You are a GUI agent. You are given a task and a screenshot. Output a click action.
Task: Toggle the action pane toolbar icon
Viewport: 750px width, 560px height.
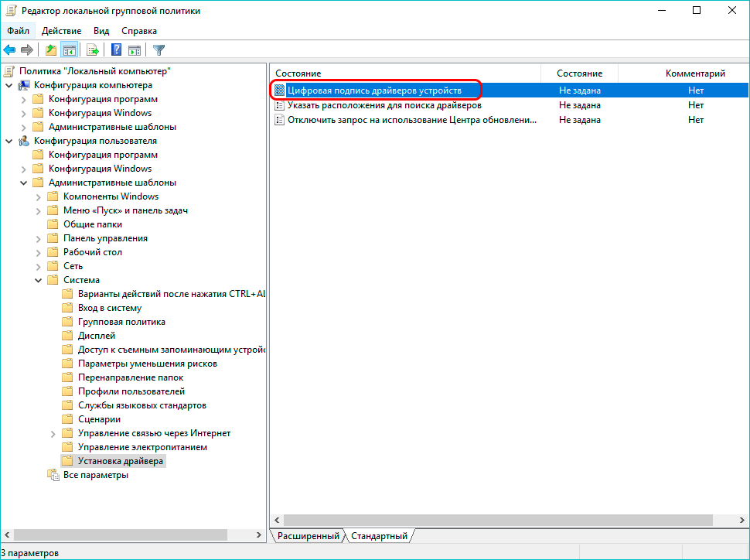[135, 50]
